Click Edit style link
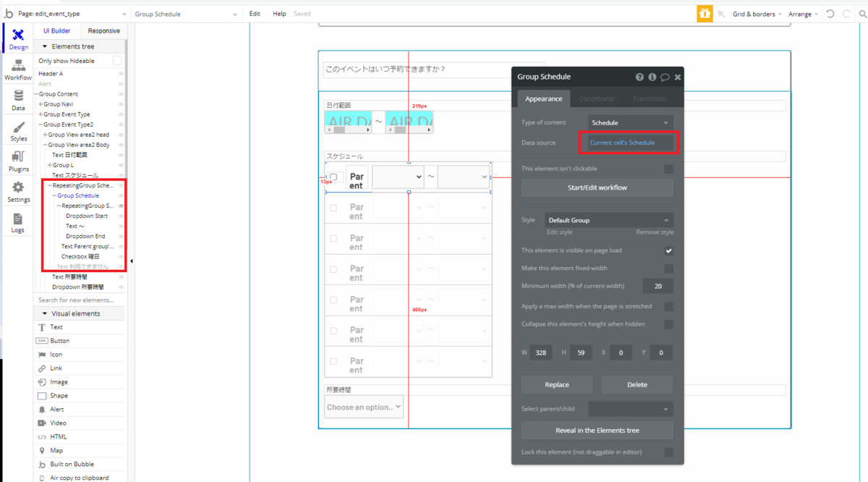 click(559, 232)
